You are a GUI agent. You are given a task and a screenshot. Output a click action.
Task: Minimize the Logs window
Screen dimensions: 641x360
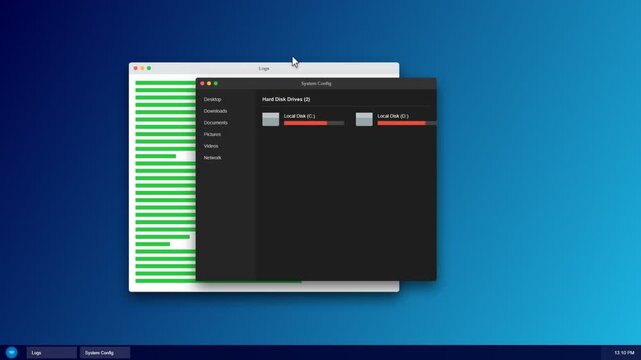coord(142,68)
